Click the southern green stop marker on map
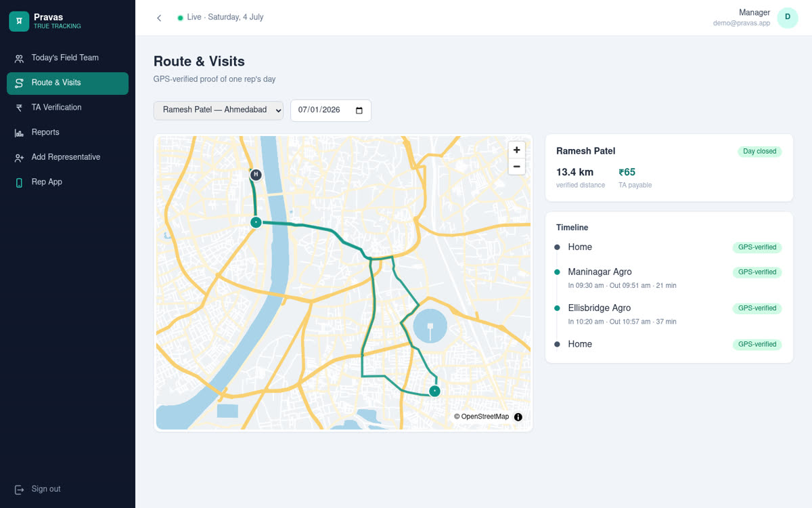Viewport: 812px width, 508px height. 434,391
